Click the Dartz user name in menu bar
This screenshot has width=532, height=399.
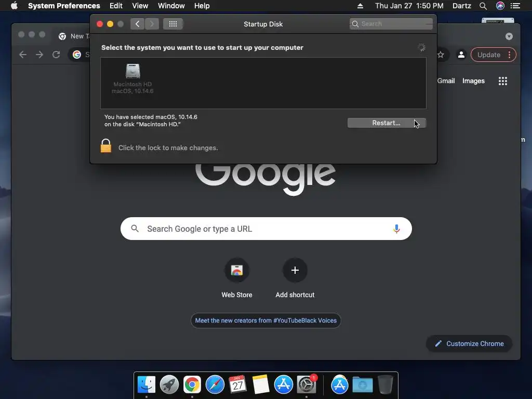pyautogui.click(x=462, y=6)
